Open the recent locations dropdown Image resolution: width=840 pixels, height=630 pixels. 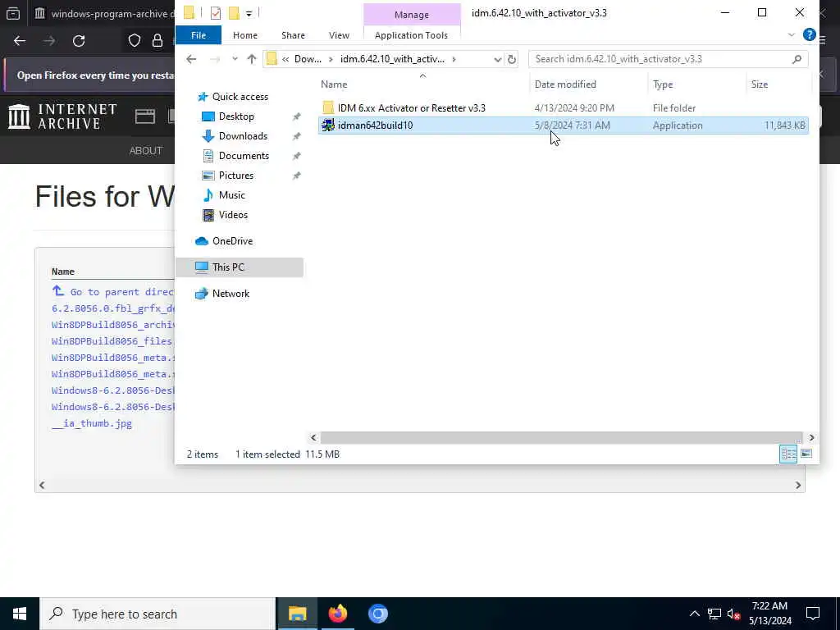pyautogui.click(x=235, y=59)
